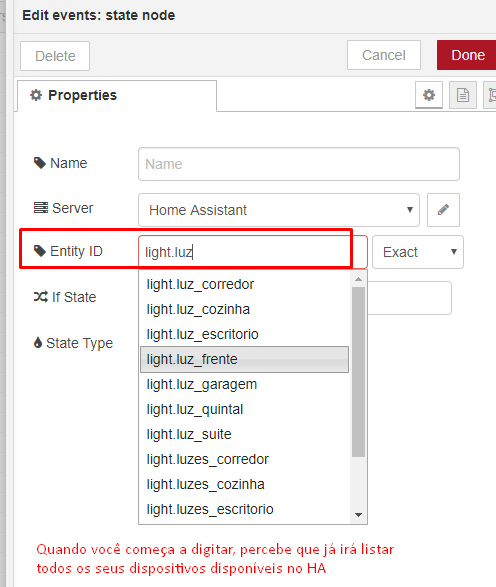
Task: Open node settings gear icon
Action: pyautogui.click(x=429, y=95)
